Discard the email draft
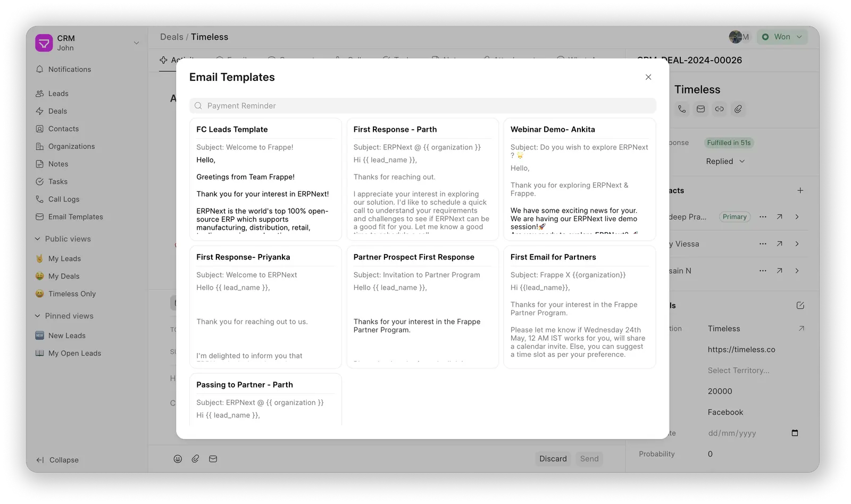 (x=553, y=459)
